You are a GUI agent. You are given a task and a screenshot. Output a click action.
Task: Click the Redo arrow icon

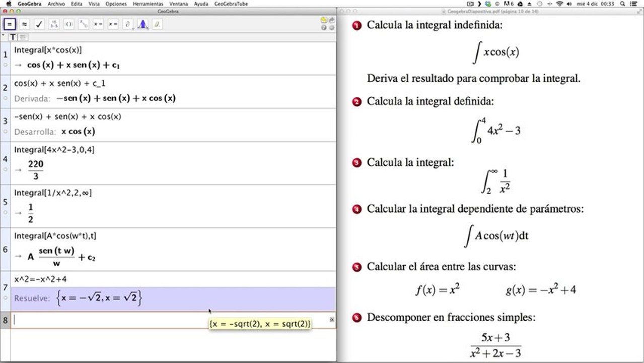(x=331, y=20)
